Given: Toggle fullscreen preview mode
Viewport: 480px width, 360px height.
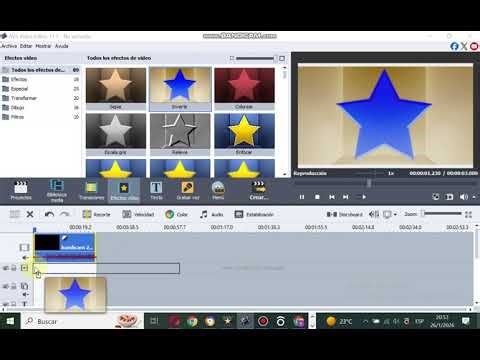Looking at the screenshot, I should pyautogui.click(x=449, y=197).
